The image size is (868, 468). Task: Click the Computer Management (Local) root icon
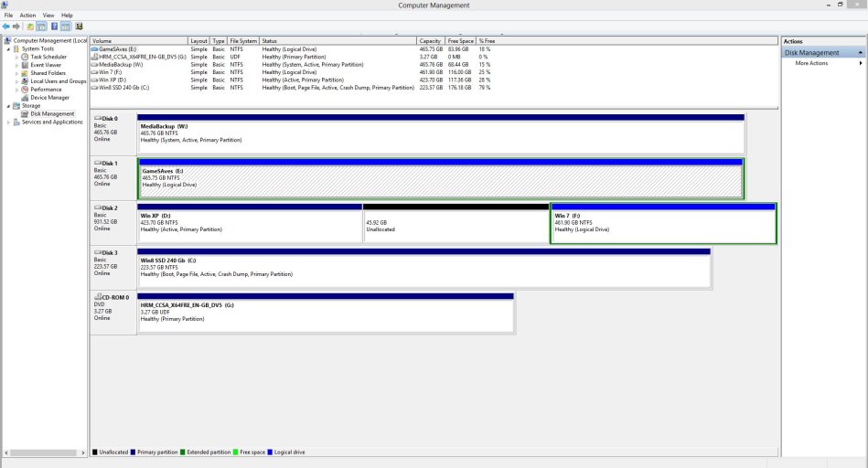click(7, 40)
